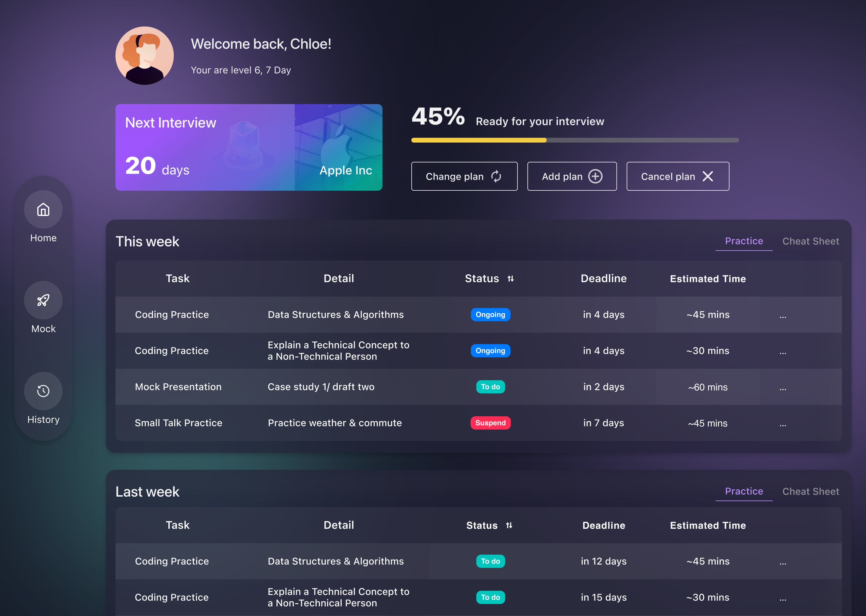Click the refresh icon in Change plan

coord(496,176)
